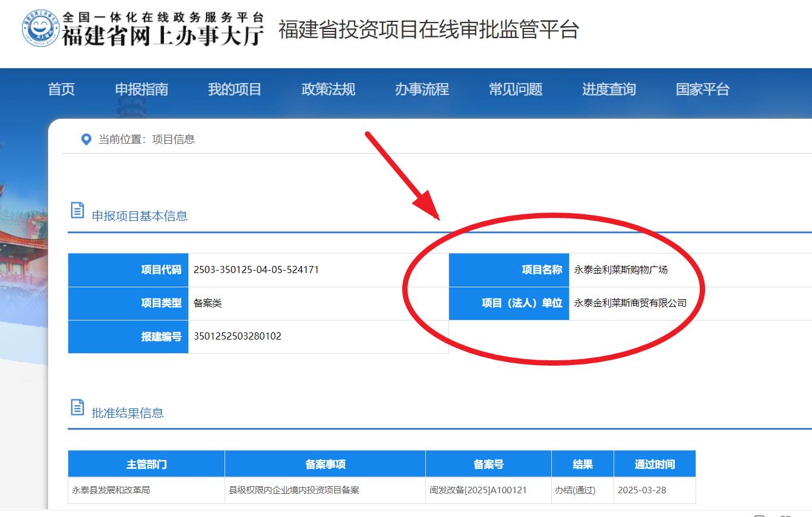Click the 报建编号 label cell

128,337
